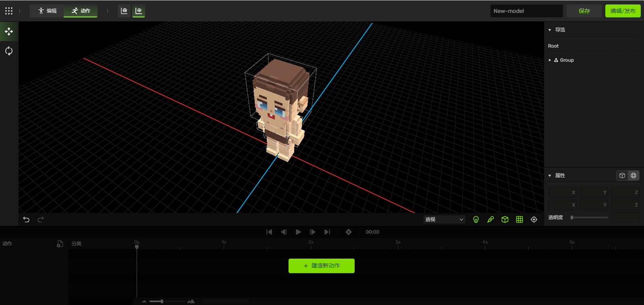The width and height of the screenshot is (644, 305).
Task: Click the viewport focus target icon
Action: (x=534, y=219)
